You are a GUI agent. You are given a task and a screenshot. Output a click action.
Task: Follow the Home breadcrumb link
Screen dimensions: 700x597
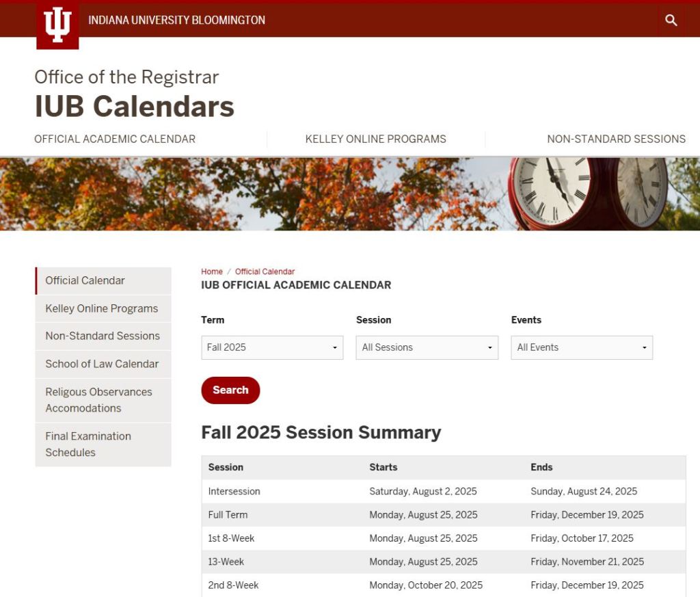[212, 271]
